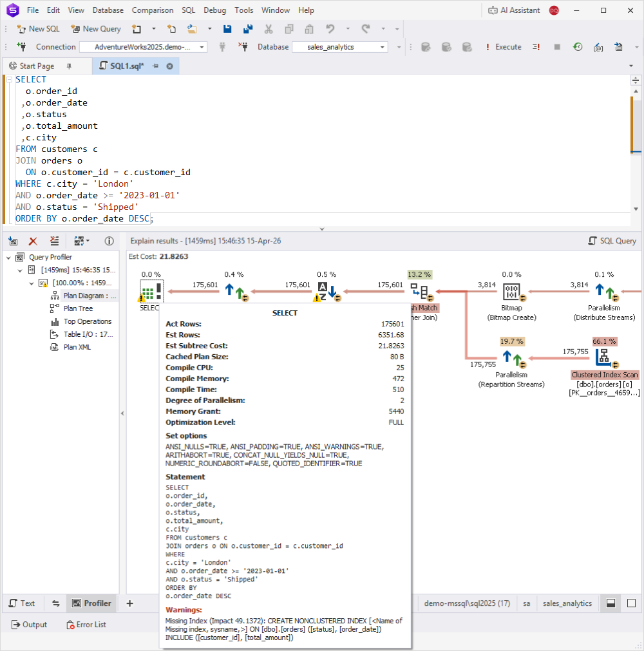Open the Debug menu
Image resolution: width=644 pixels, height=651 pixels.
click(214, 10)
